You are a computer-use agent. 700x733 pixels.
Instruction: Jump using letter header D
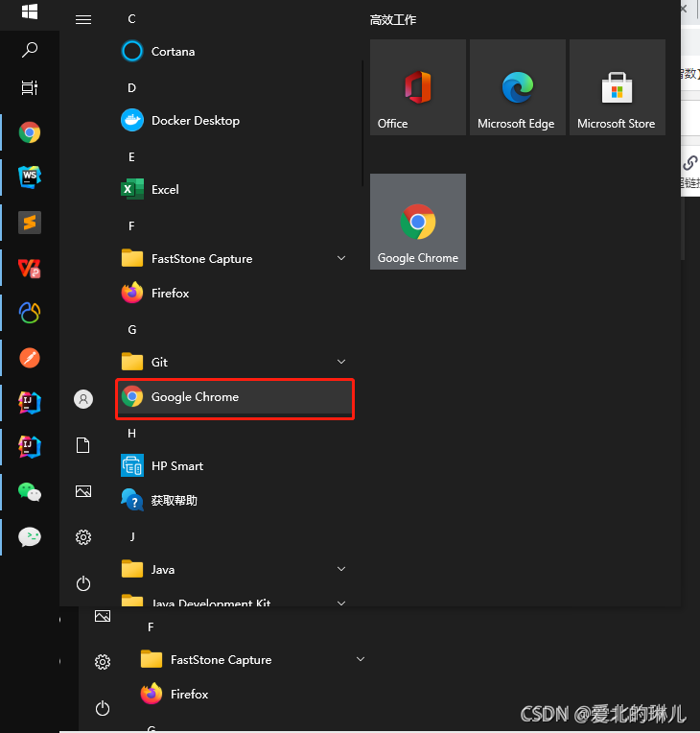[131, 88]
